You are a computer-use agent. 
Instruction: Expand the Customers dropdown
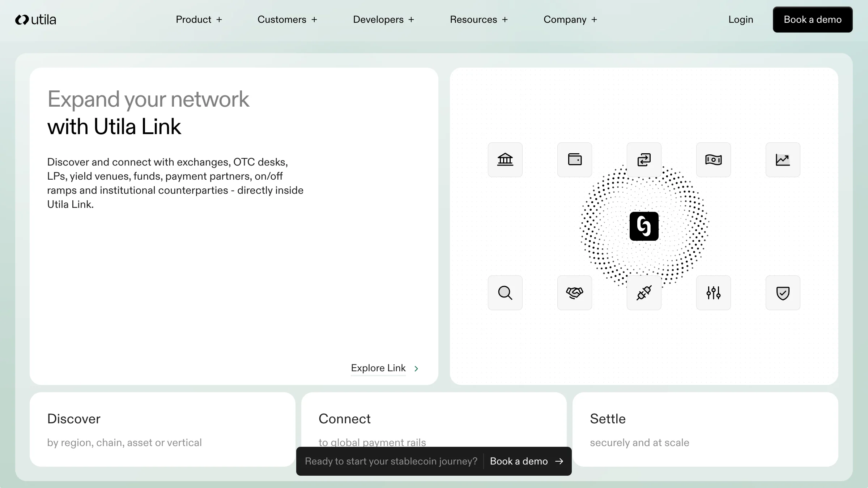[287, 20]
